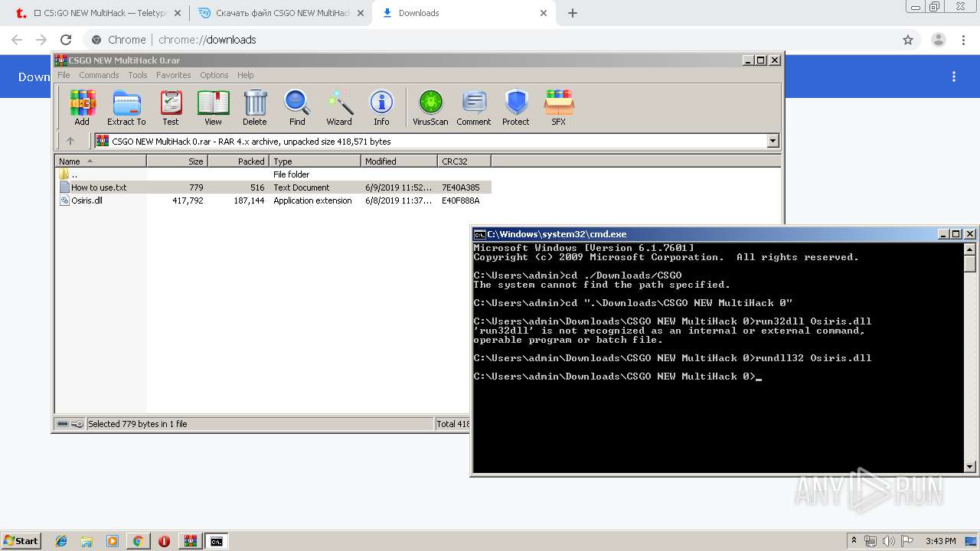Select the Downloads browser tab
The height and width of the screenshot is (551, 980).
(x=465, y=13)
